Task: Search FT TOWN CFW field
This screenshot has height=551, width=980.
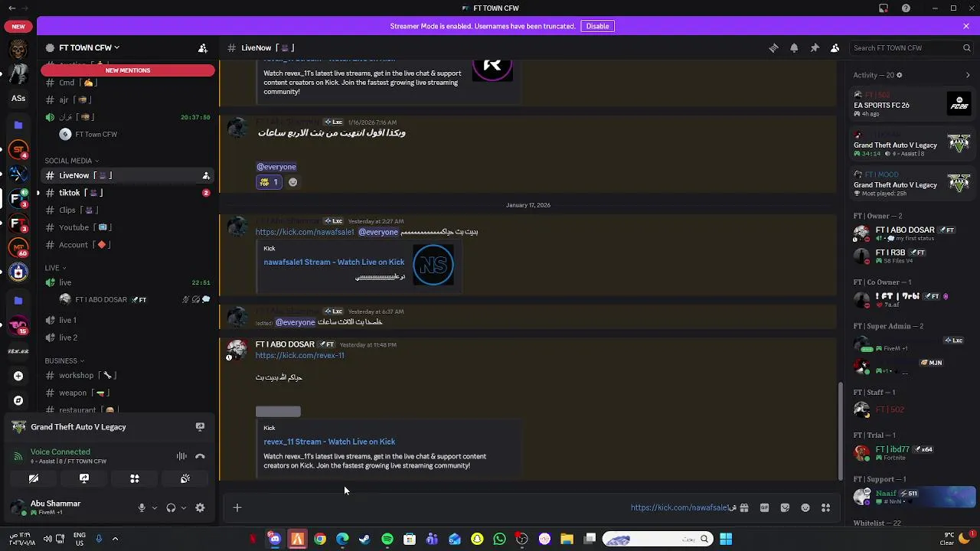Action: tap(912, 48)
